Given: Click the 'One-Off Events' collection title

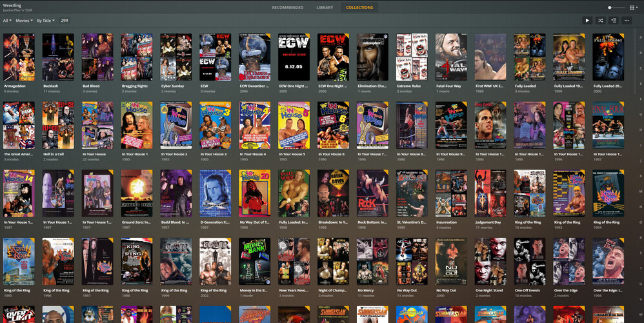Looking at the screenshot, I should (x=530, y=290).
